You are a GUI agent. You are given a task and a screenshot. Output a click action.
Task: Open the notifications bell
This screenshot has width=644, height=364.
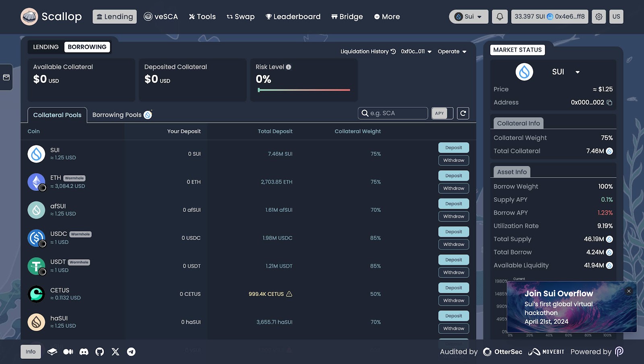(x=500, y=17)
